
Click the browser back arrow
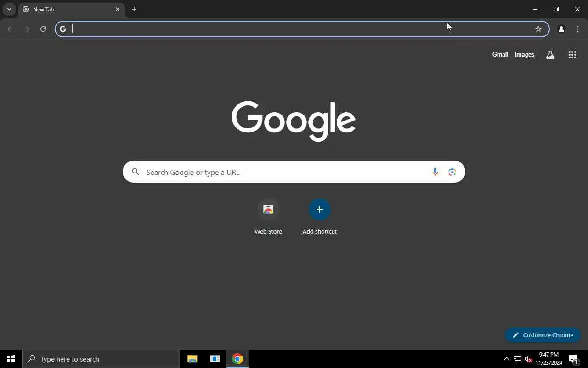tap(10, 29)
